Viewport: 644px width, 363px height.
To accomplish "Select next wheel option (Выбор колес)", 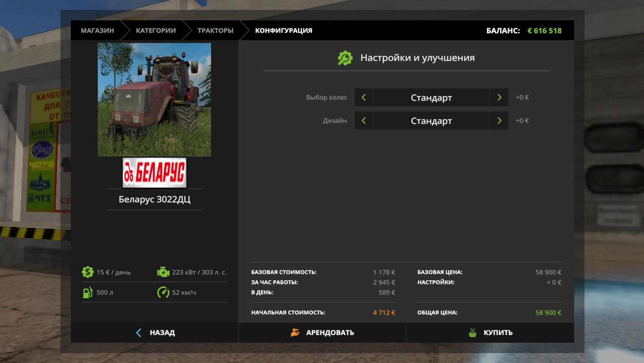I will pyautogui.click(x=499, y=97).
